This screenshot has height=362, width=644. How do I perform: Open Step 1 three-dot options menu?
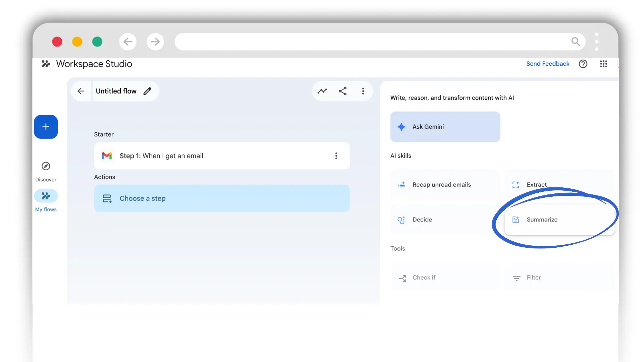(x=336, y=156)
